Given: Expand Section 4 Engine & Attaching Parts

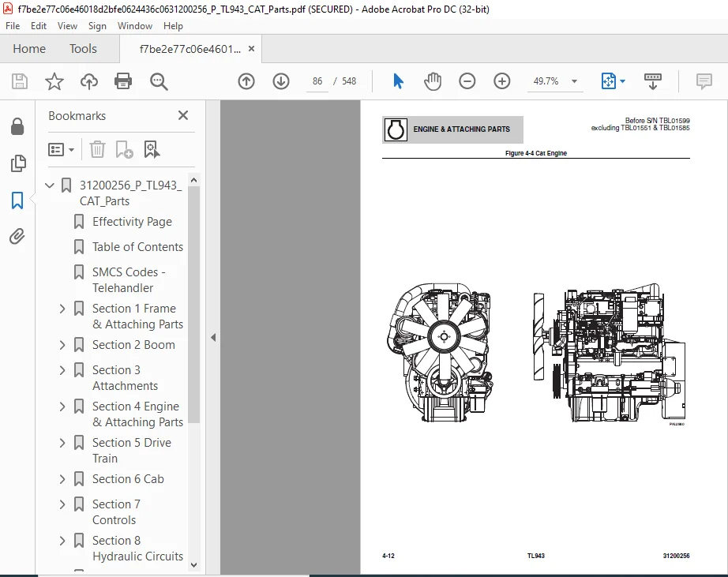Looking at the screenshot, I should (x=62, y=407).
